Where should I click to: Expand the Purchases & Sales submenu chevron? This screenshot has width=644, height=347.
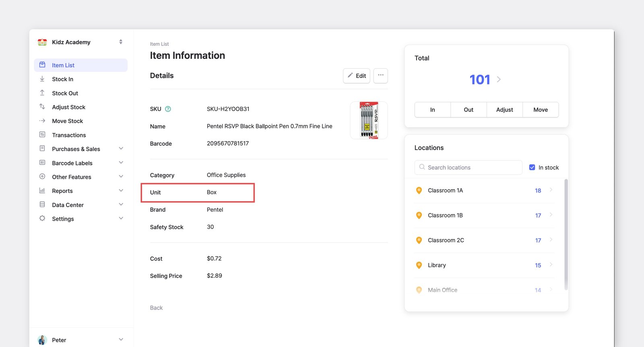pos(121,149)
